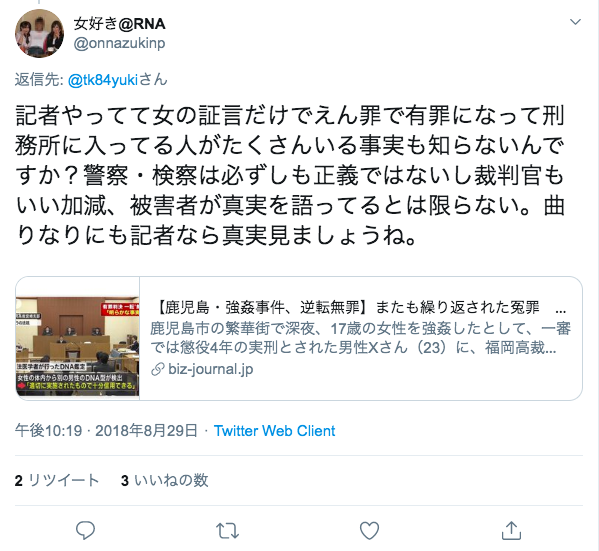View the 2 リツイート list
Screen dimensions: 599x551
click(x=57, y=480)
